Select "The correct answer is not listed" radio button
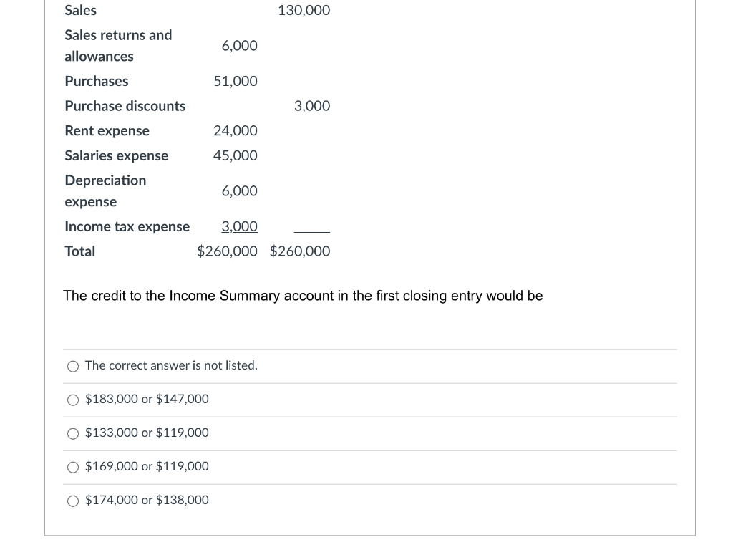 pos(73,367)
